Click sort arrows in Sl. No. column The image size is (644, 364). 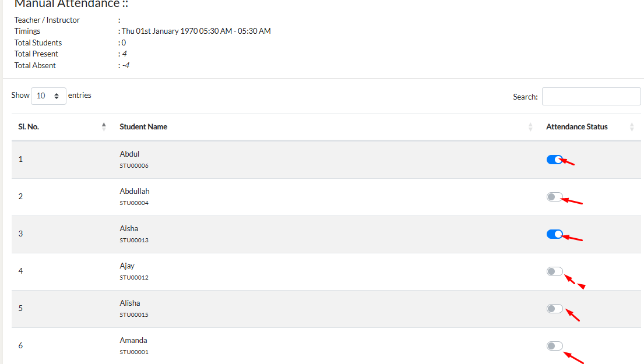[x=104, y=126]
